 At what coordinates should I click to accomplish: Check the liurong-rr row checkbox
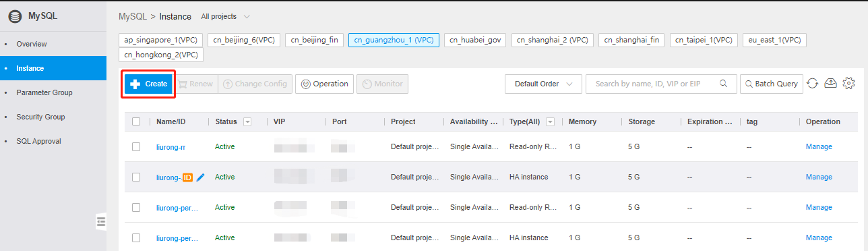tap(136, 146)
